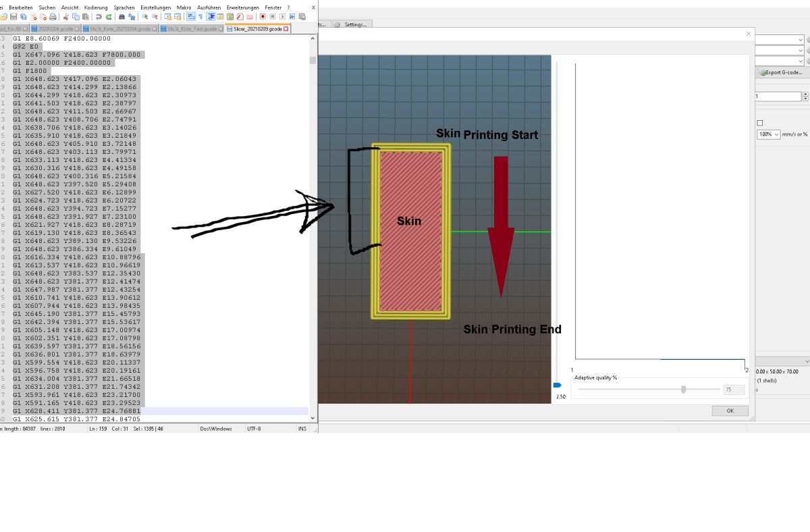Click the OK button in the dialog
The image size is (810, 532).
(730, 410)
